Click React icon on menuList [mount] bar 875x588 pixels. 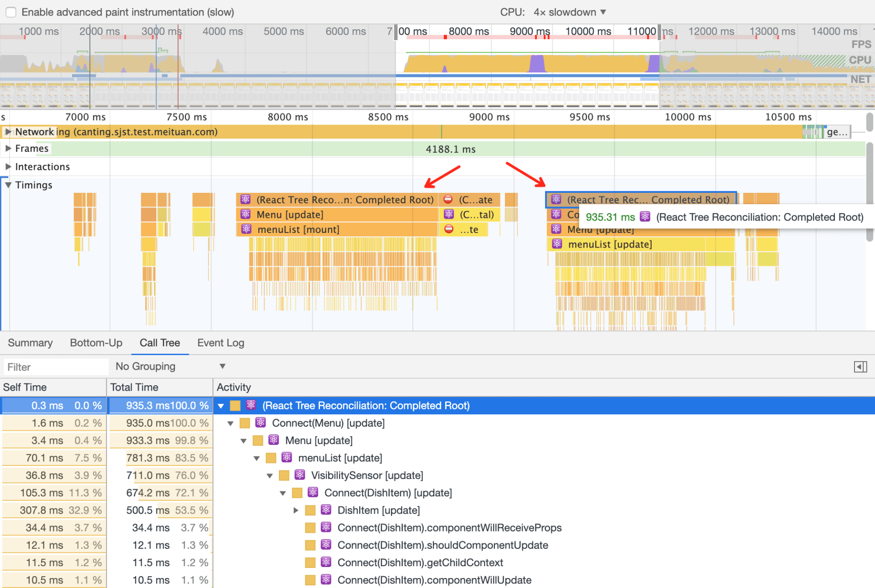246,229
